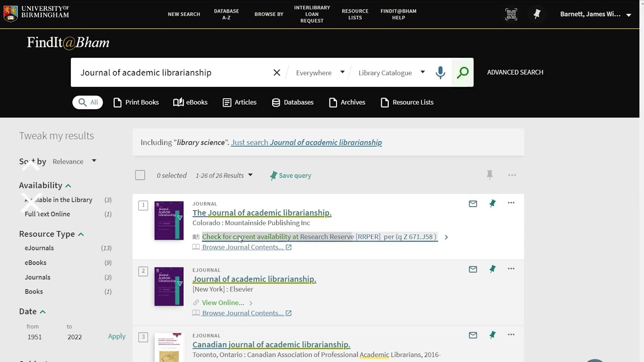Open more actions for result 1
The width and height of the screenshot is (644, 362).
pyautogui.click(x=511, y=203)
